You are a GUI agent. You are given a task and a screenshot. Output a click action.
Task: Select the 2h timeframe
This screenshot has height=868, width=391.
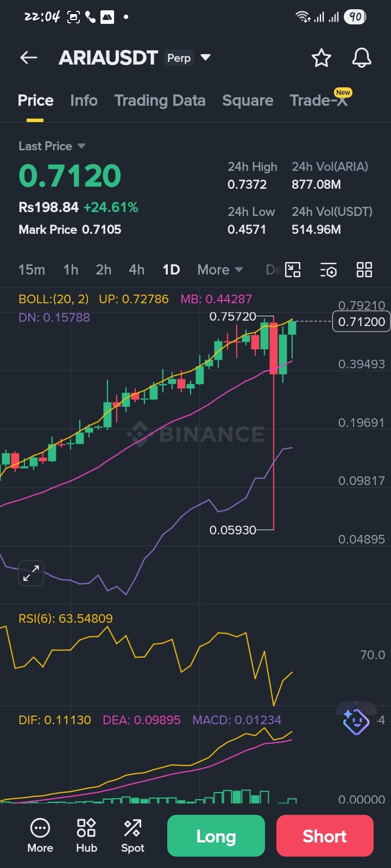coord(103,270)
